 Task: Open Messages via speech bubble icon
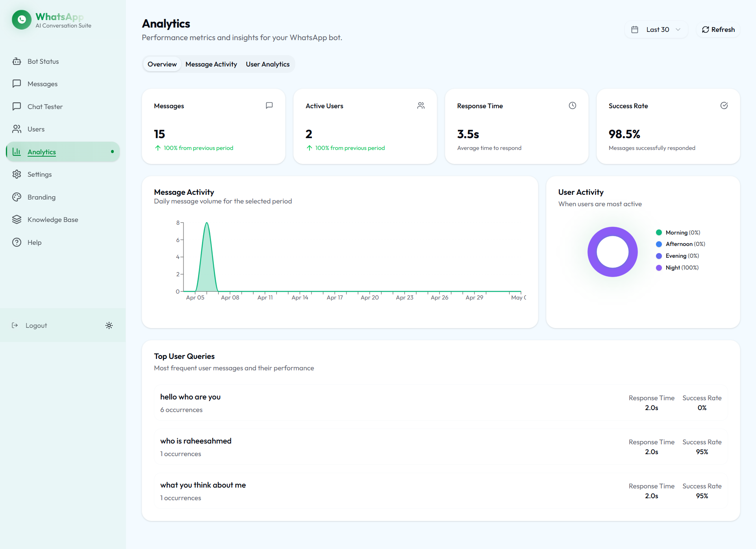coord(17,84)
